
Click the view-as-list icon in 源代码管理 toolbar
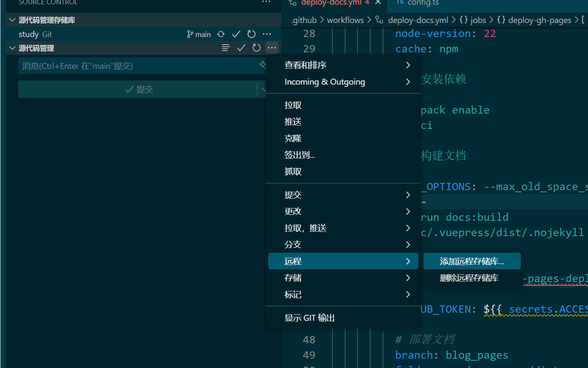(226, 48)
